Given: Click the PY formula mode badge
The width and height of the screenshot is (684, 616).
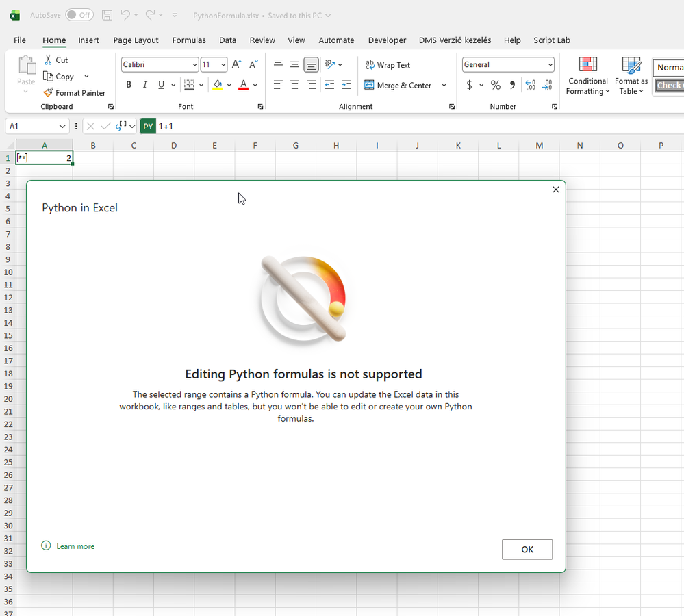Looking at the screenshot, I should [148, 127].
